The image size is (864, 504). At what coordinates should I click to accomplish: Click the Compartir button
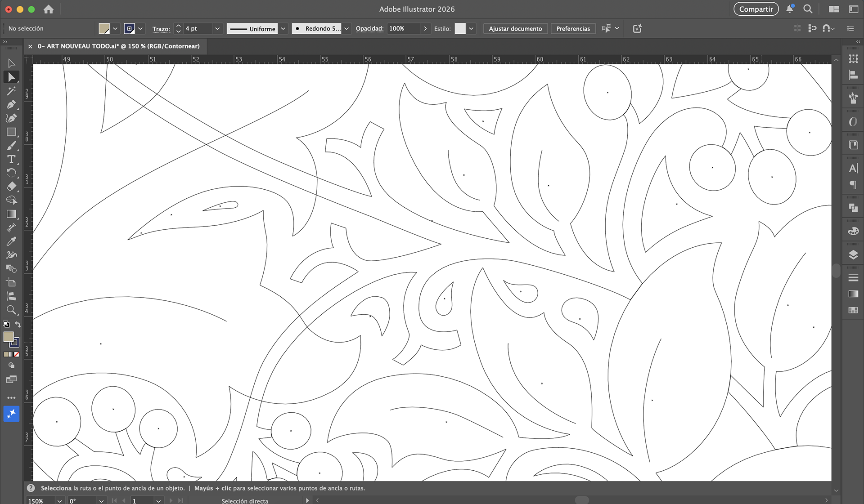[756, 9]
